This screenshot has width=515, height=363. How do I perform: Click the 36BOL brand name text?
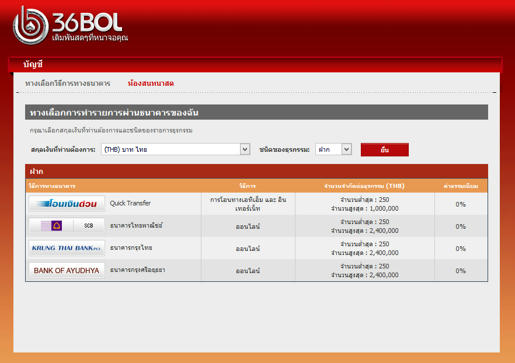(87, 22)
